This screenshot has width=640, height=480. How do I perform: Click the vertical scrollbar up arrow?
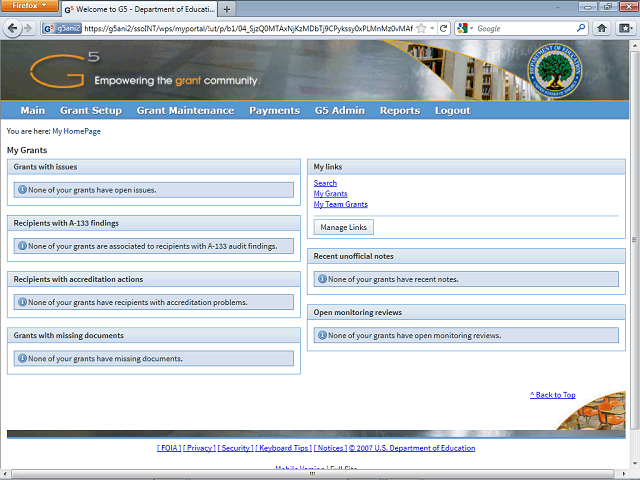635,44
